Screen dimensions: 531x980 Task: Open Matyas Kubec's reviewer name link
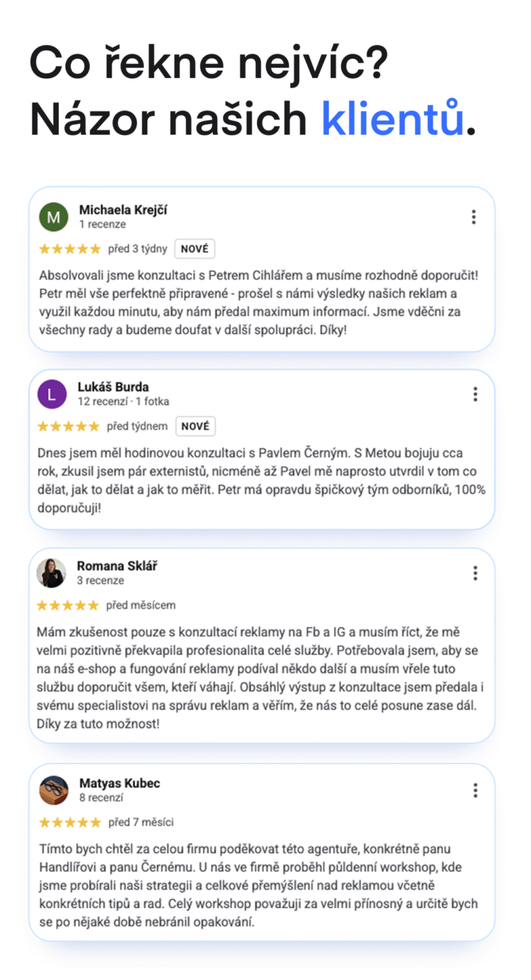coord(120,783)
